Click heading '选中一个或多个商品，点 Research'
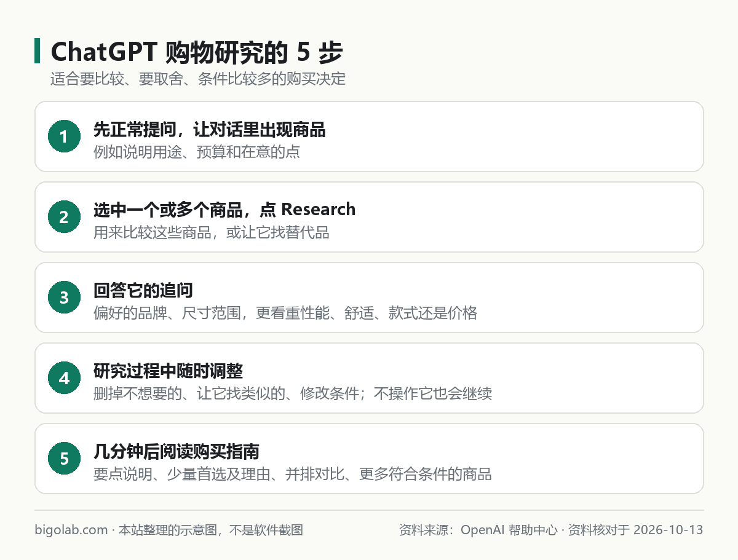The width and height of the screenshot is (738, 560). (x=224, y=210)
